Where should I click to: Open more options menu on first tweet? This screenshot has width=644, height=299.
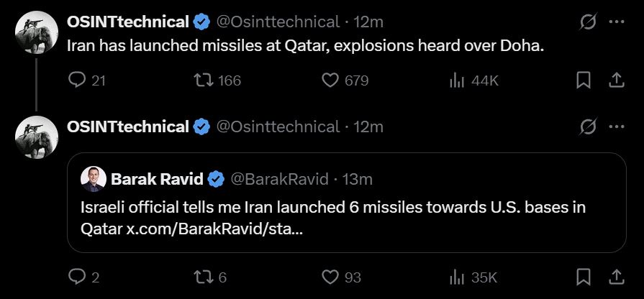pos(617,22)
